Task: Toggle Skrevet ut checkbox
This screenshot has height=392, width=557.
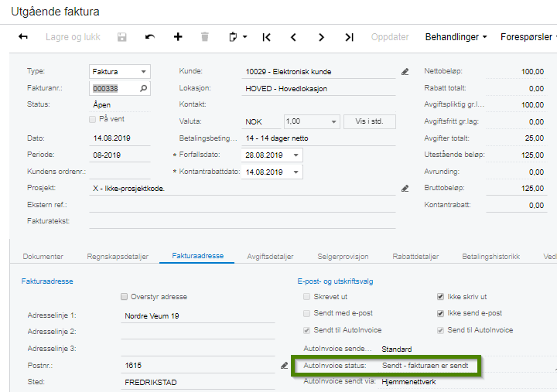Action: point(306,296)
